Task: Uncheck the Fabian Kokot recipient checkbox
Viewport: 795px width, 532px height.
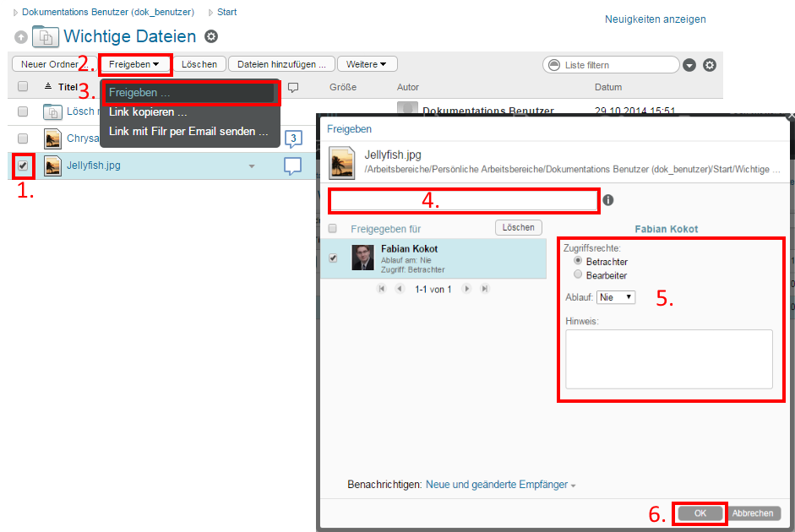Action: click(333, 258)
